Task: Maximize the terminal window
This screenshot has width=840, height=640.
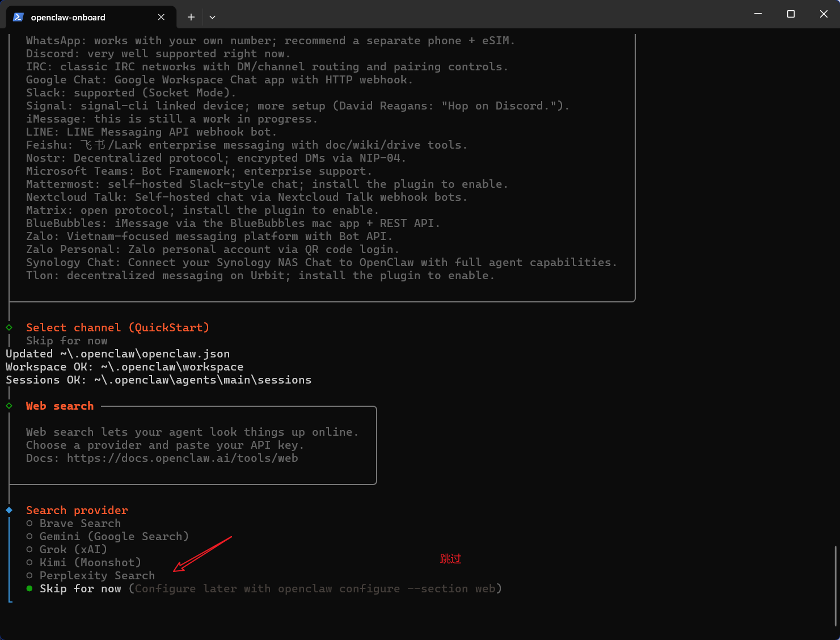Action: pyautogui.click(x=791, y=14)
